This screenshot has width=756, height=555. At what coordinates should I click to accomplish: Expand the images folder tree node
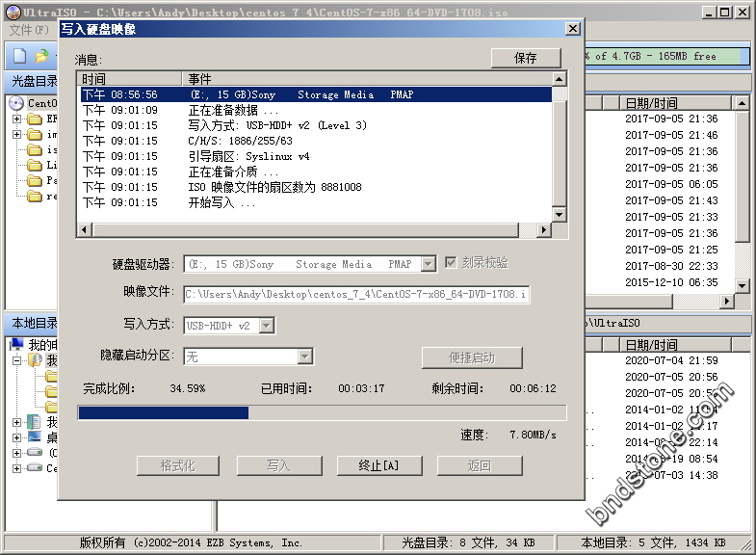(17, 134)
